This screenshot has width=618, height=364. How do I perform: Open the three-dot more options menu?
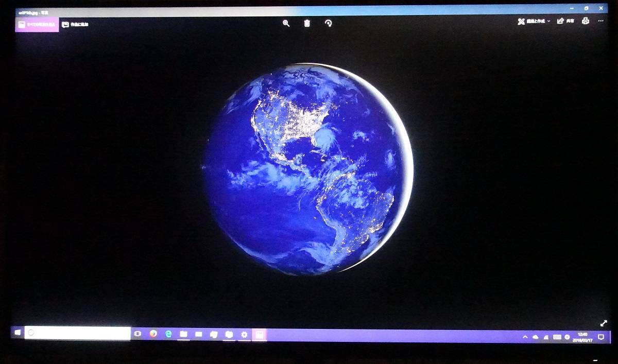(600, 21)
